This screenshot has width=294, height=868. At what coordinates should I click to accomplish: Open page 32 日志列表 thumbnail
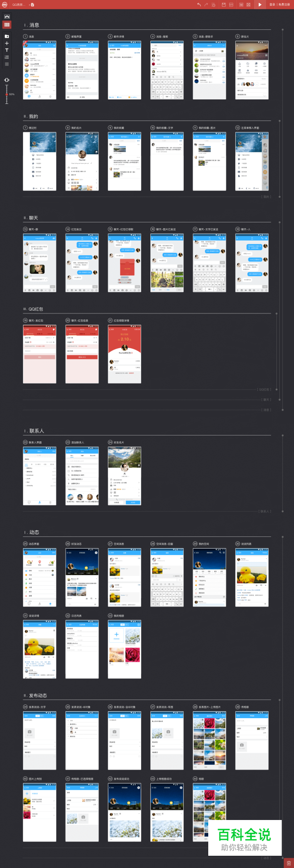(x=82, y=649)
